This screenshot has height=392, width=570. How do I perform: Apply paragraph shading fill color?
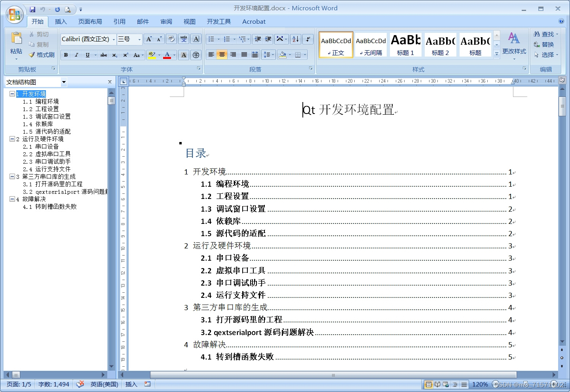283,55
